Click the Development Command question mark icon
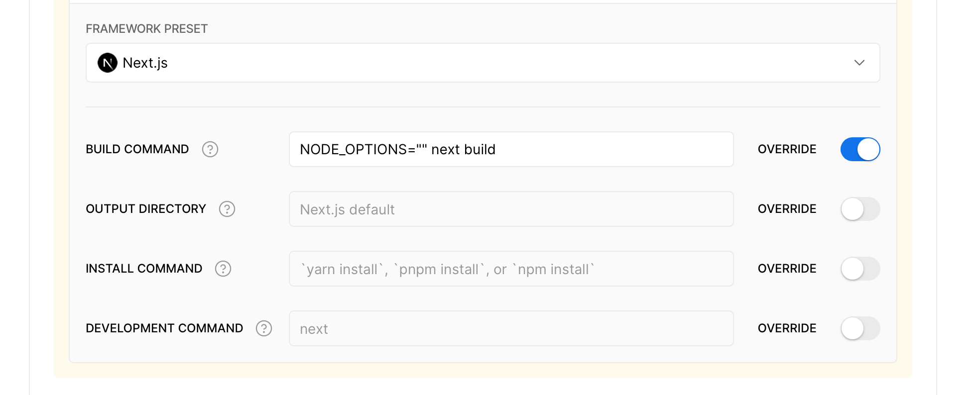 (263, 328)
